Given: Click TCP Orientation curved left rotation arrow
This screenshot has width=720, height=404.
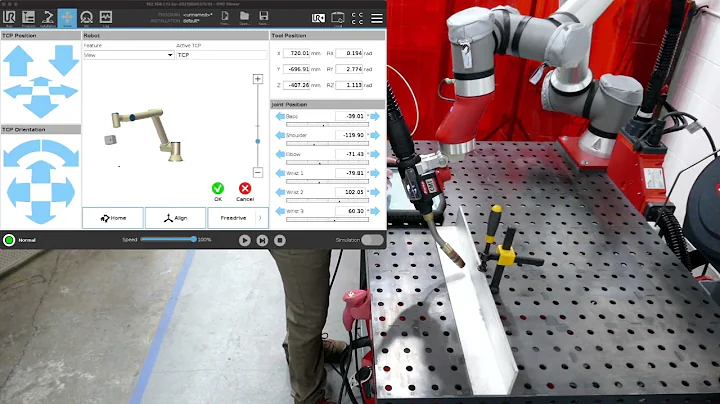Looking at the screenshot, I should pyautogui.click(x=21, y=152).
